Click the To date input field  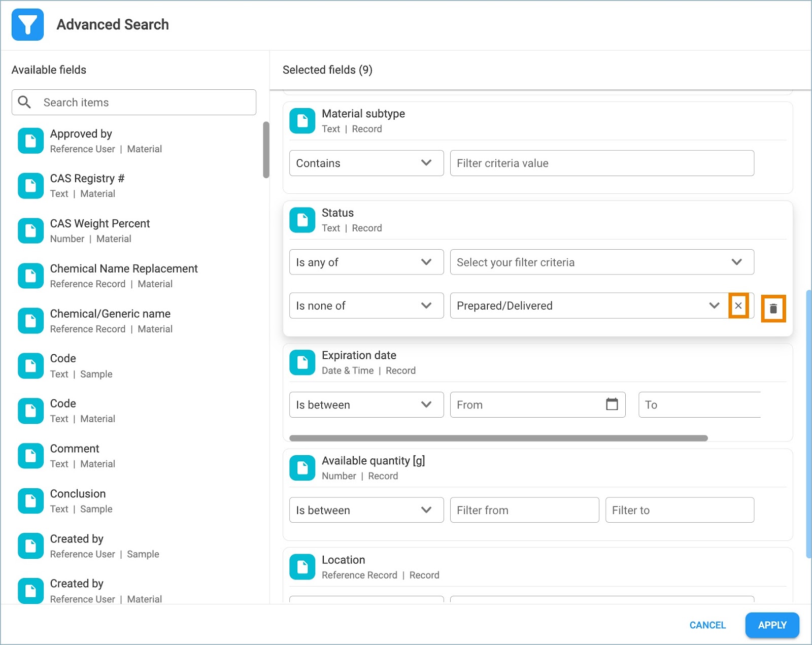(x=699, y=404)
